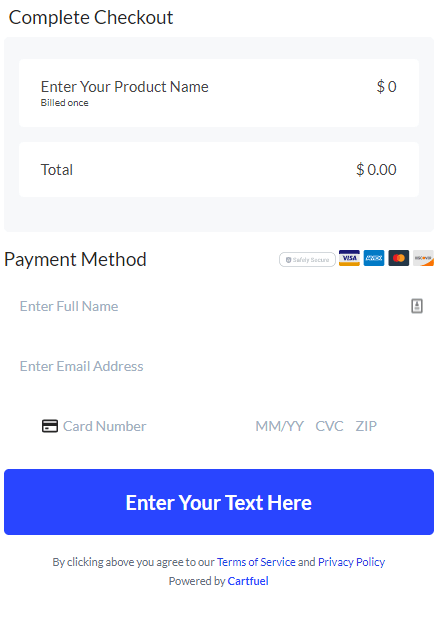Open the Privacy Policy link
This screenshot has width=446, height=621.
351,562
